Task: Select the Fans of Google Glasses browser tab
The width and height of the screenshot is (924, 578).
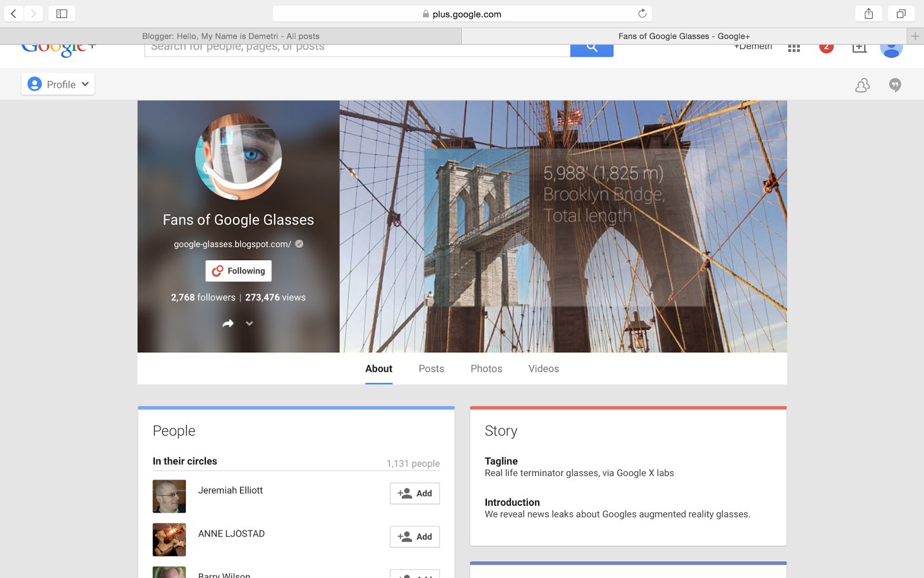Action: click(684, 36)
